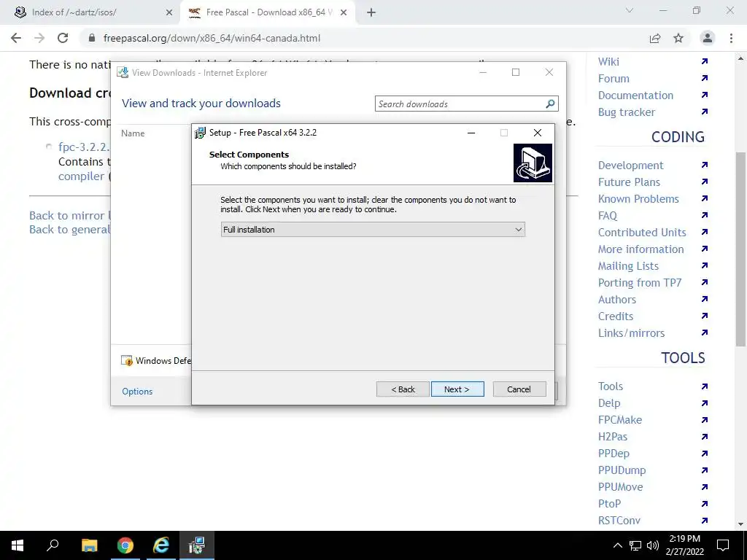The image size is (747, 560).
Task: Open the More information link
Action: coord(640,249)
